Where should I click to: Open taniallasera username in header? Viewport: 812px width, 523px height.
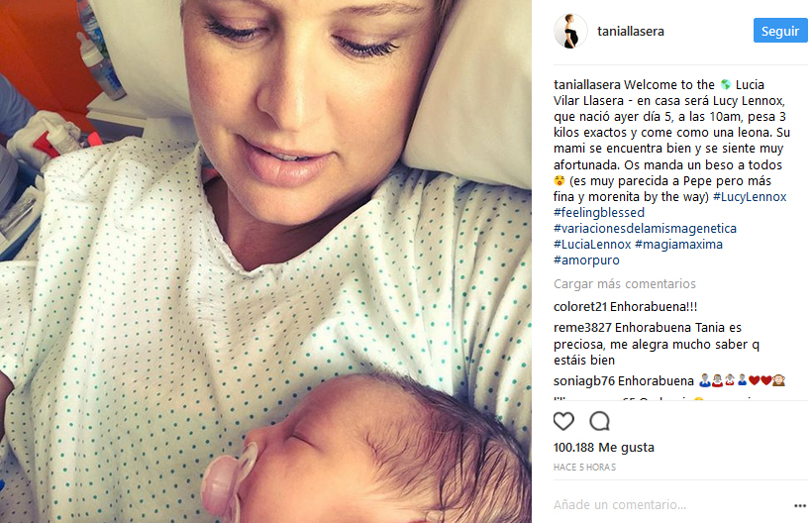click(630, 31)
